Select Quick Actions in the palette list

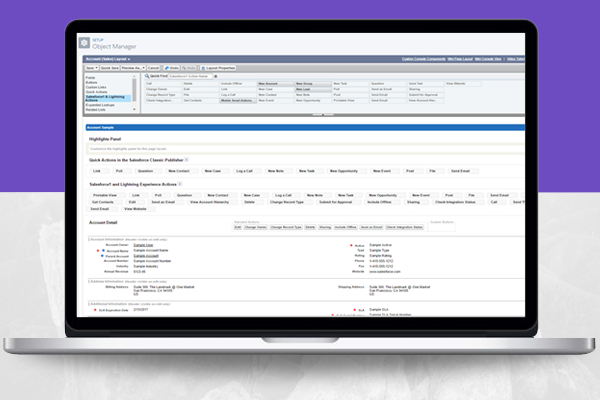click(x=96, y=92)
